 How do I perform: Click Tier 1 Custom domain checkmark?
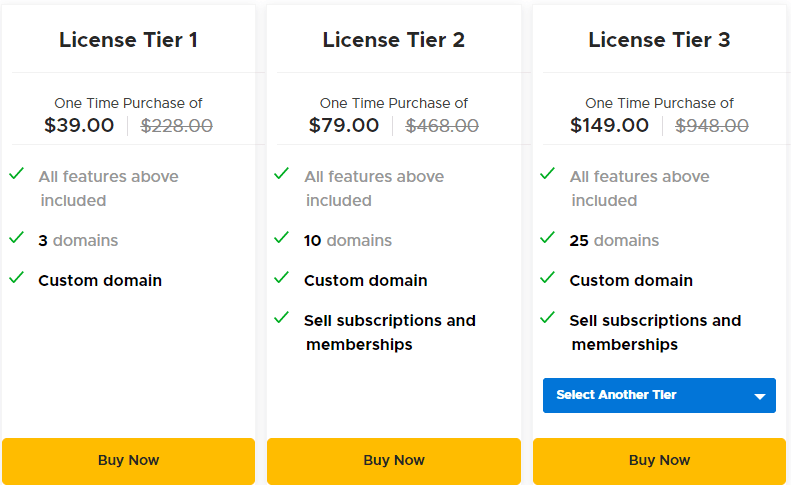[16, 278]
